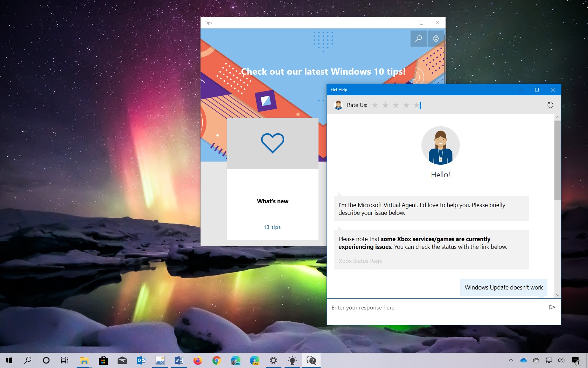The image size is (588, 368).
Task: Launch Edge Canary from the taskbar
Action: (x=254, y=360)
